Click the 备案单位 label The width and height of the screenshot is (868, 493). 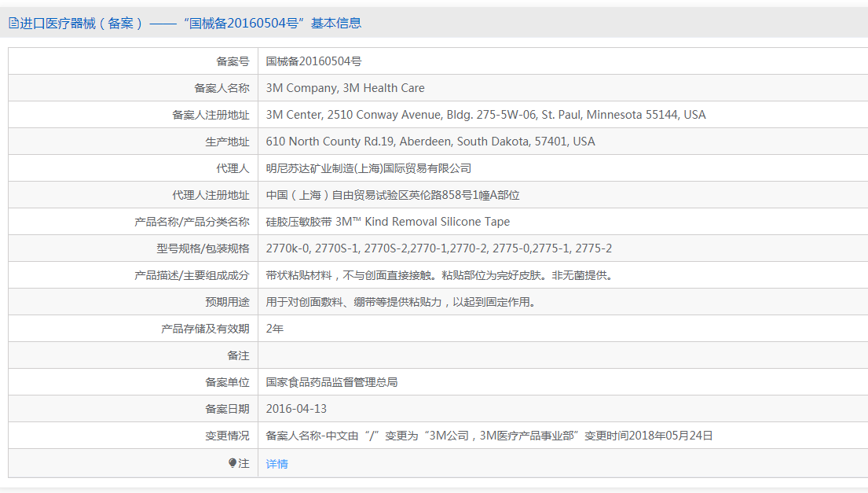pyautogui.click(x=227, y=382)
